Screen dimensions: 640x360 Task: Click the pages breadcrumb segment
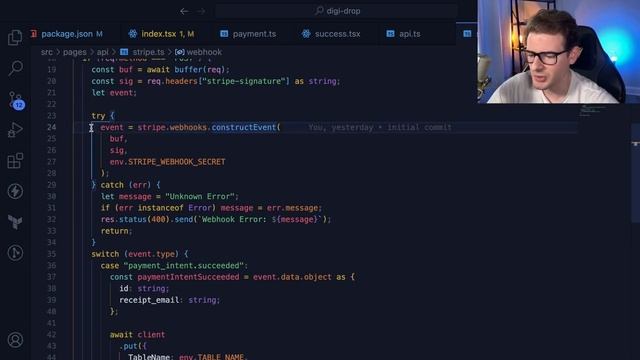pos(74,52)
